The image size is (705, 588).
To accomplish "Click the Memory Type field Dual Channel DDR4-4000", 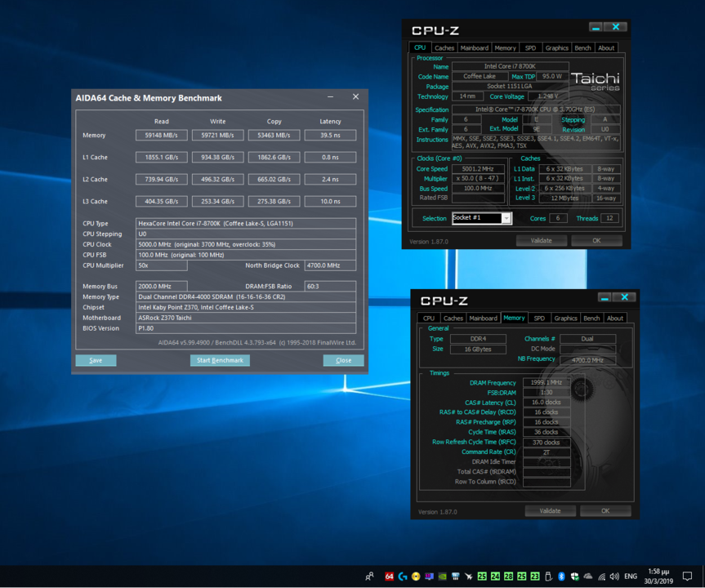I will click(x=246, y=296).
